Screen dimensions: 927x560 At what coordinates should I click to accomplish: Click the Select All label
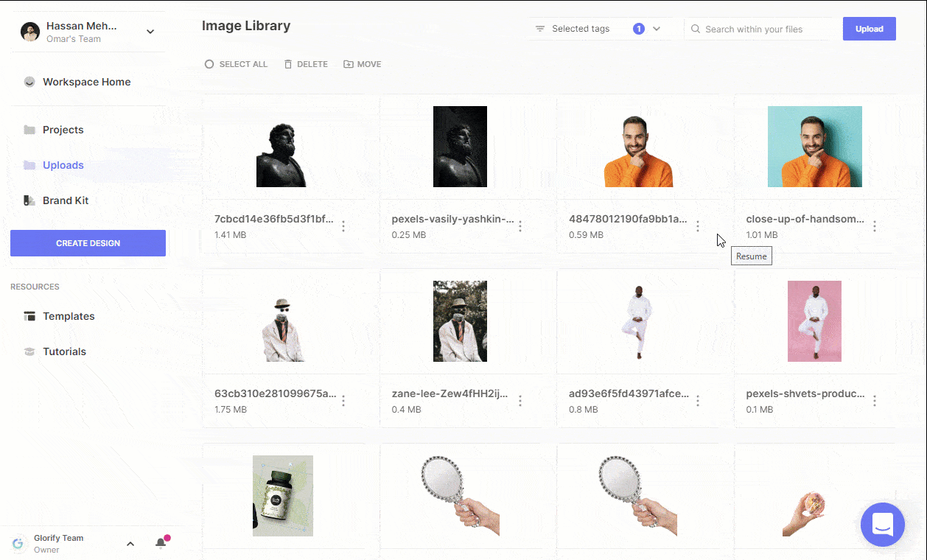coord(243,64)
